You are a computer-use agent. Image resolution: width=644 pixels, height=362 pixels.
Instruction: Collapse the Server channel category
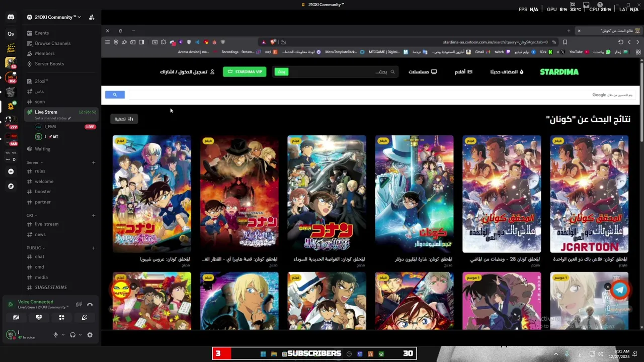click(x=34, y=162)
